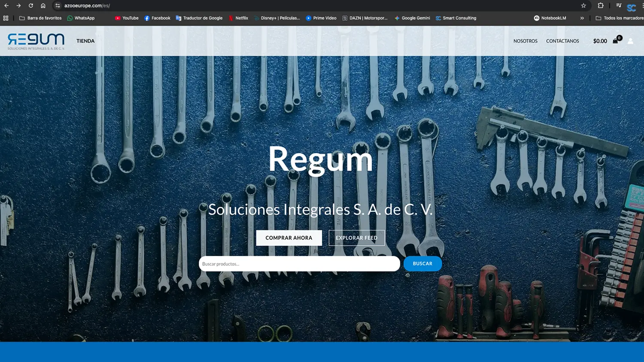Open the apps grid in bookmarks bar
The height and width of the screenshot is (362, 644).
coord(6,18)
